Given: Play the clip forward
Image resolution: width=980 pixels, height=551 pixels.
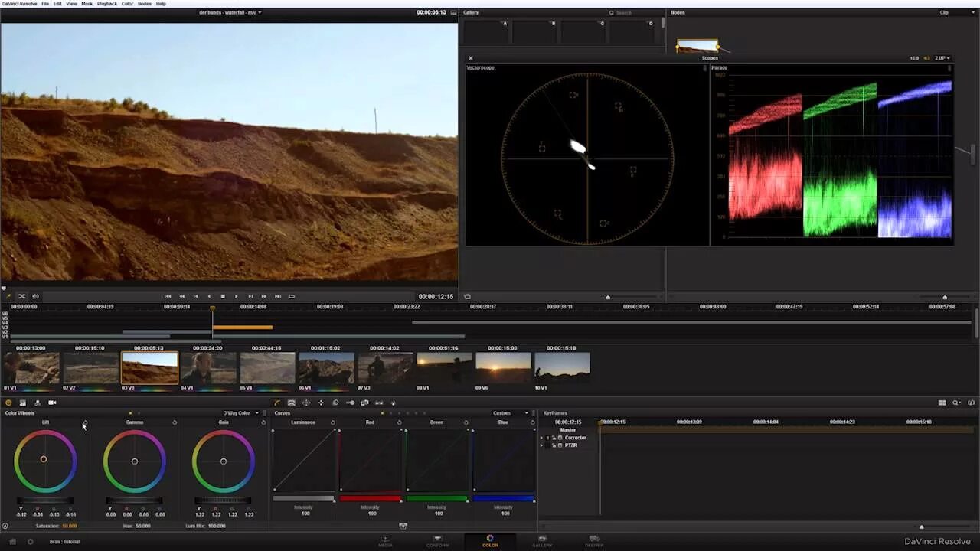Looking at the screenshot, I should coord(236,296).
